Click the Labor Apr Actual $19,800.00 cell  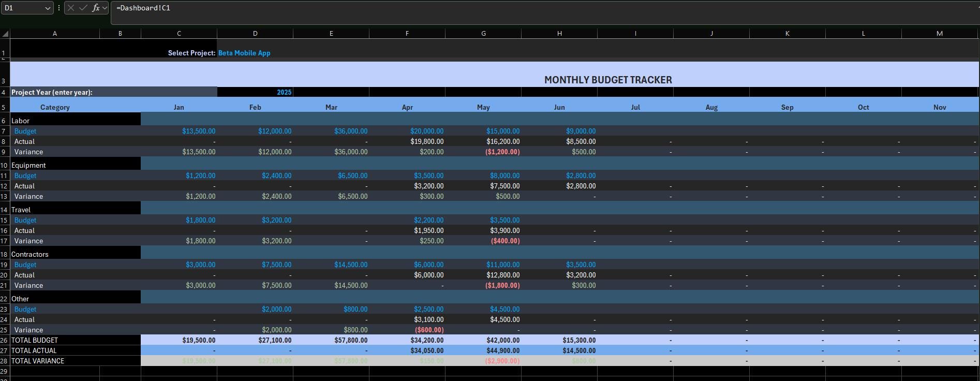(x=407, y=141)
